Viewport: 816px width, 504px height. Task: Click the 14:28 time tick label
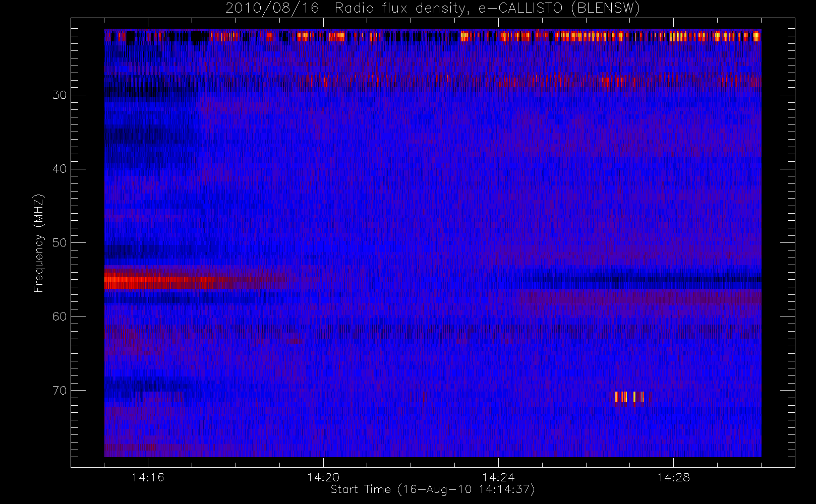[x=673, y=477]
